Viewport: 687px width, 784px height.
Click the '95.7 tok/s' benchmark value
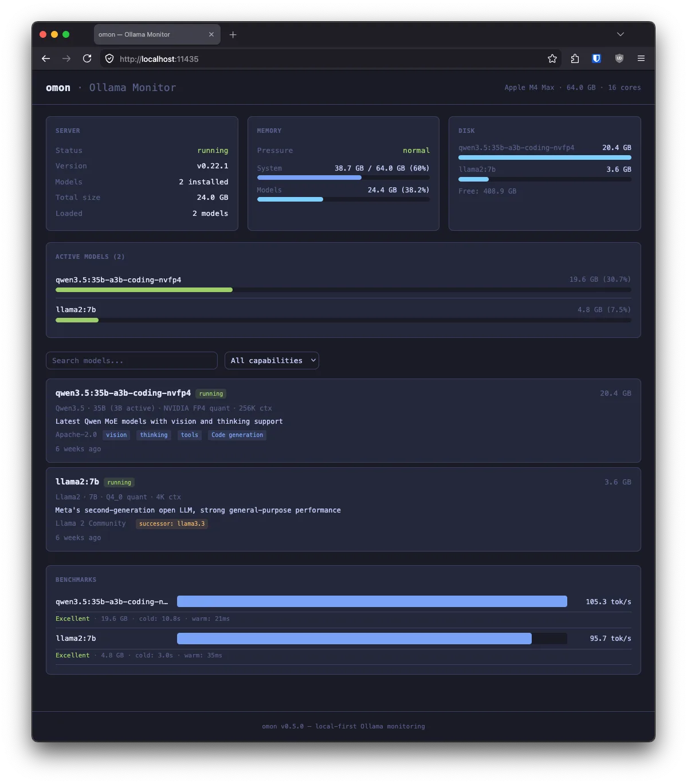(x=611, y=639)
